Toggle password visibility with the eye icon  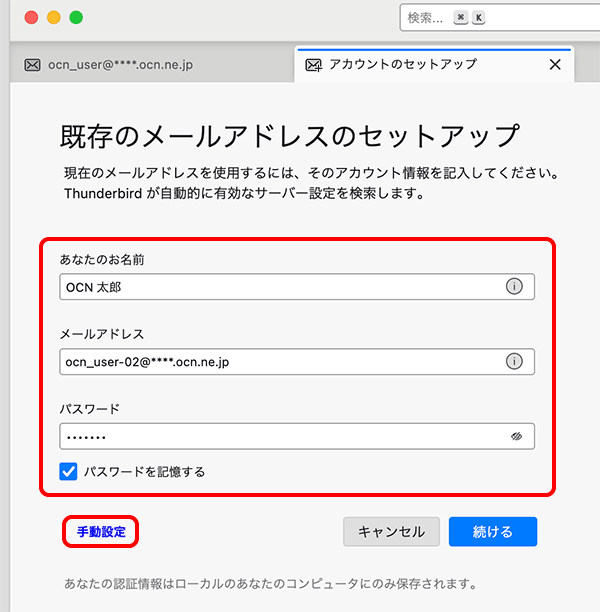click(516, 436)
